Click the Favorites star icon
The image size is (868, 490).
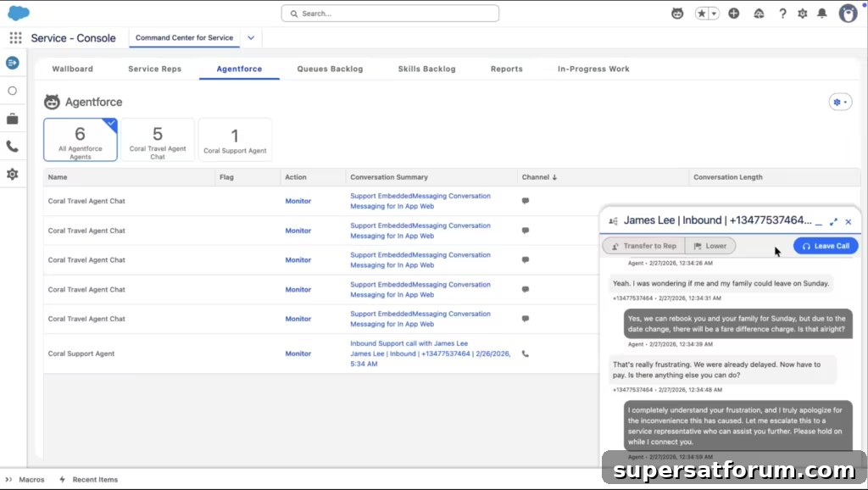point(701,14)
